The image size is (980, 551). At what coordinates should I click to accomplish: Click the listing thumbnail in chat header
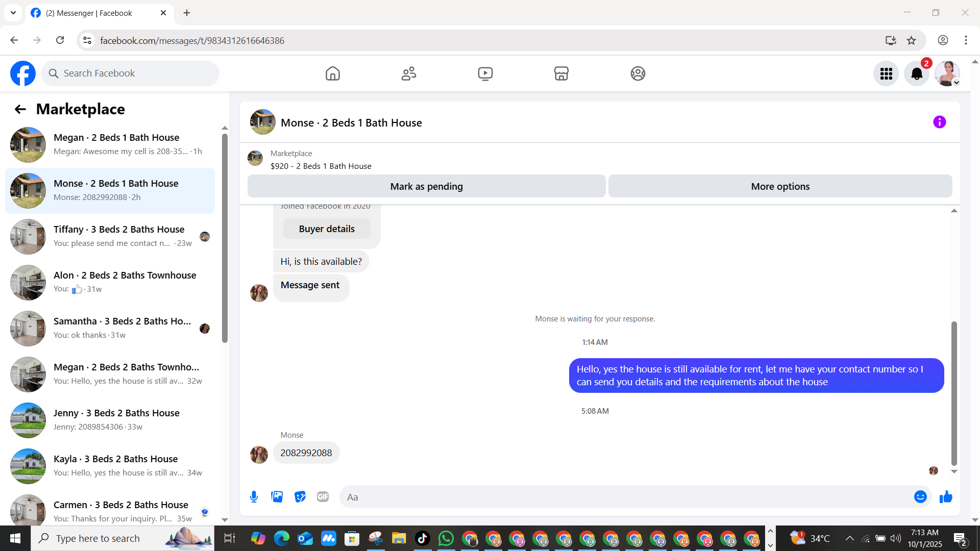click(x=263, y=122)
